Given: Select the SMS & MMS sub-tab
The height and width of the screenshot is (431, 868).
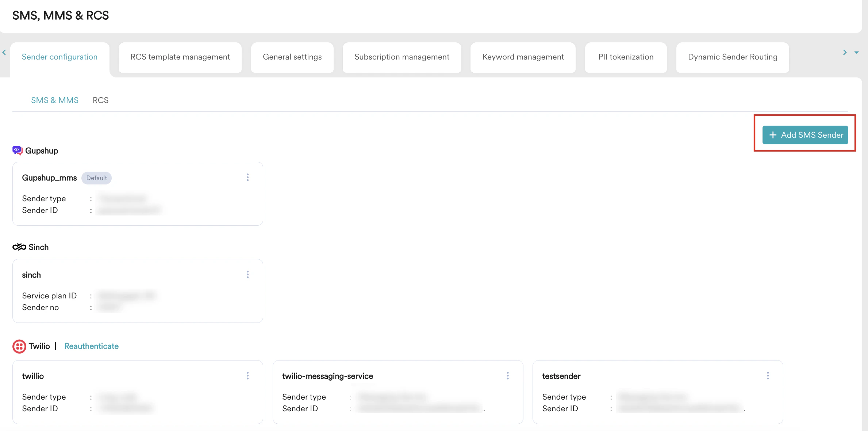Looking at the screenshot, I should pos(55,100).
